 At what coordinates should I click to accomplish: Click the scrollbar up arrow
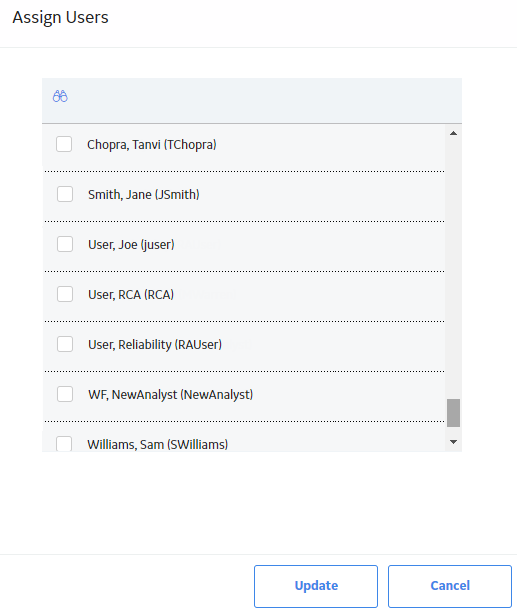[454, 133]
